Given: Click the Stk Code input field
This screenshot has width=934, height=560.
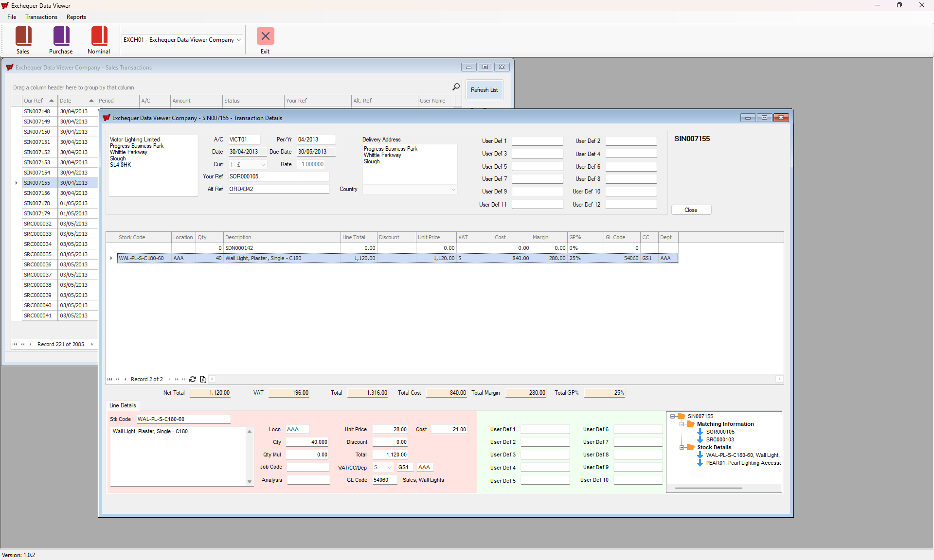Looking at the screenshot, I should point(183,419).
